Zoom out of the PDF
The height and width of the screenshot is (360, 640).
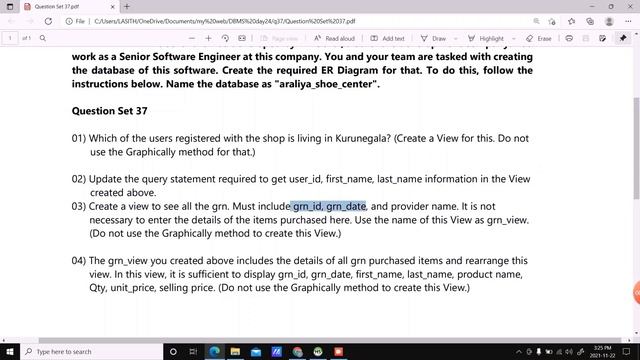click(191, 38)
